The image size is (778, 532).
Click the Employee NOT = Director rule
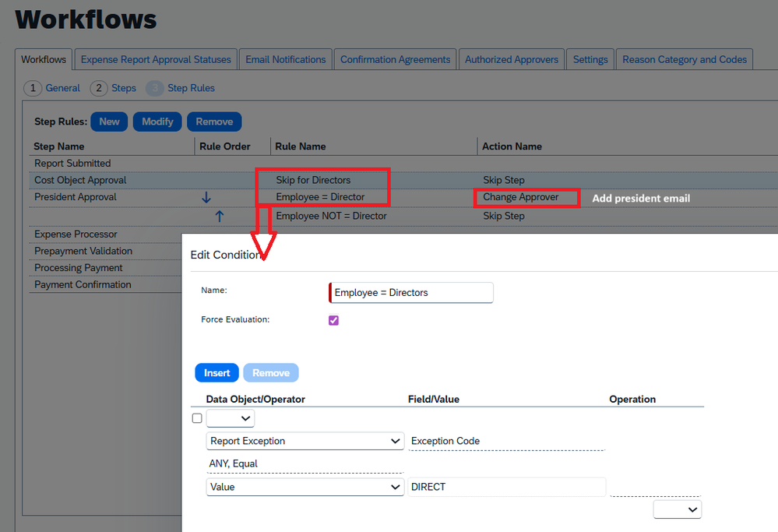click(332, 216)
